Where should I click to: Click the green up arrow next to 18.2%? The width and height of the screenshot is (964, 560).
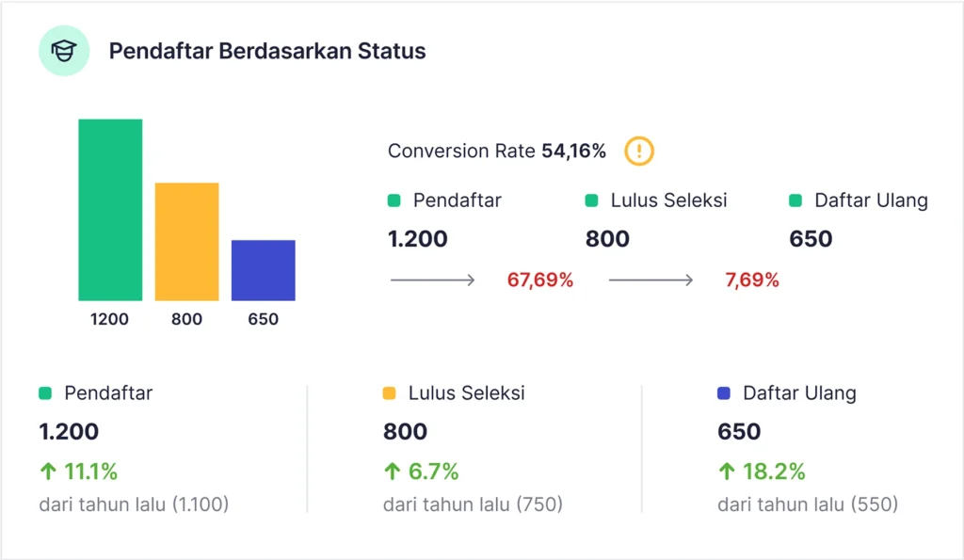tap(727, 472)
